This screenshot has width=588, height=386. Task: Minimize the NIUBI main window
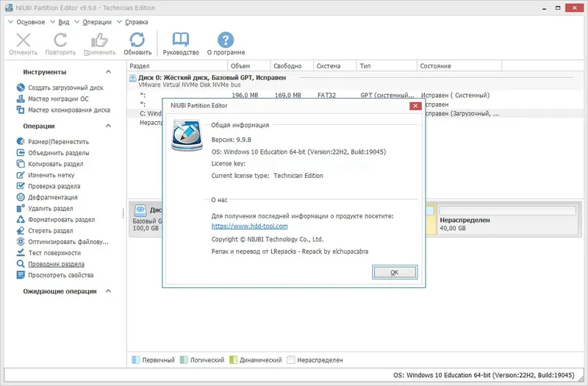coord(544,8)
